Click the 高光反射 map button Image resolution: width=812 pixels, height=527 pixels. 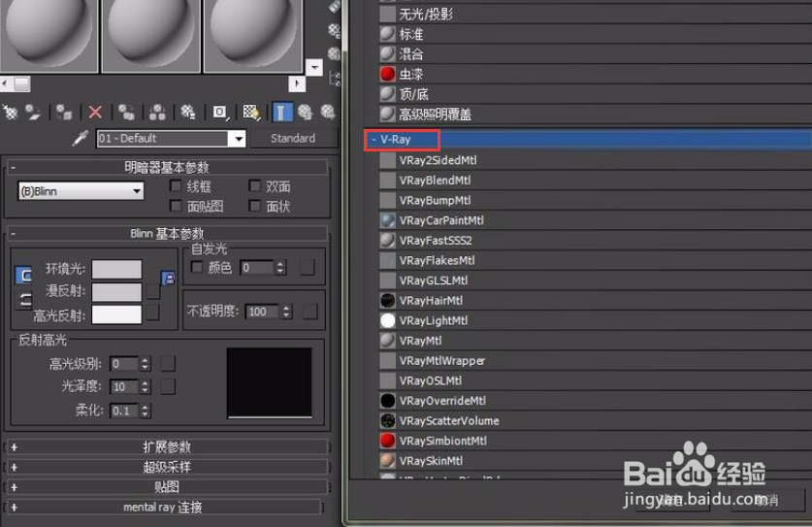point(152,313)
